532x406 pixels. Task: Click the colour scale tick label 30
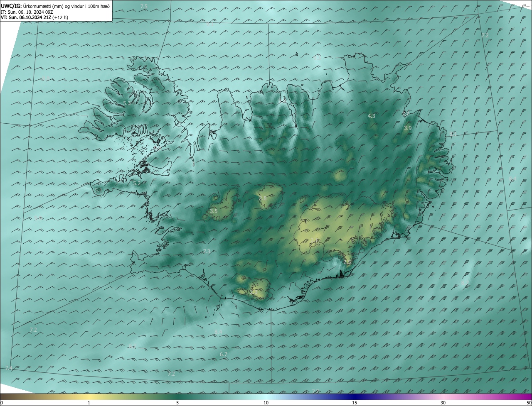pyautogui.click(x=443, y=403)
